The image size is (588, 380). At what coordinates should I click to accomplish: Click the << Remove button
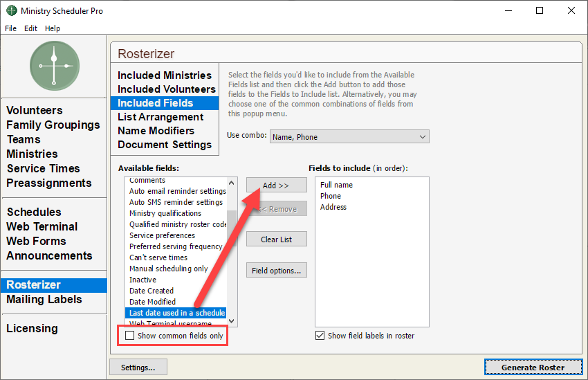coord(277,209)
